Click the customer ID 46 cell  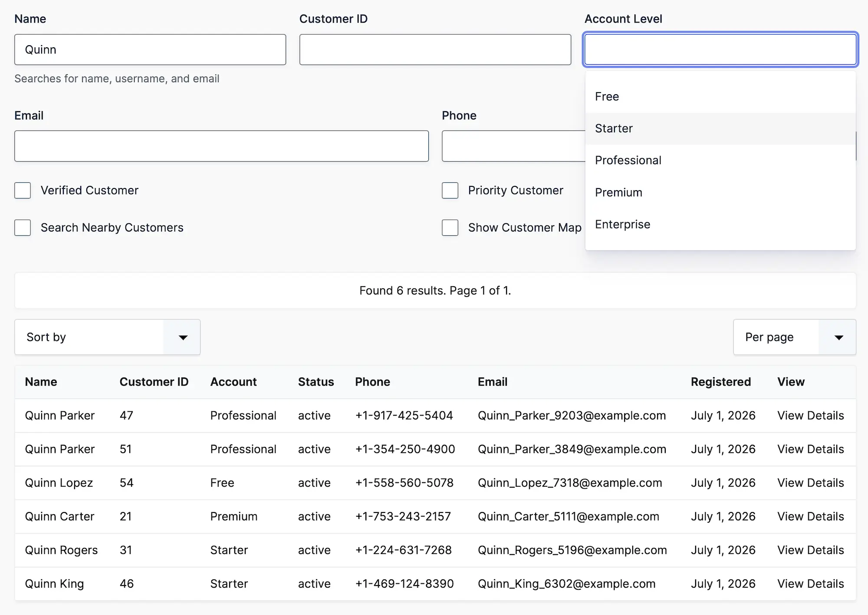point(127,584)
